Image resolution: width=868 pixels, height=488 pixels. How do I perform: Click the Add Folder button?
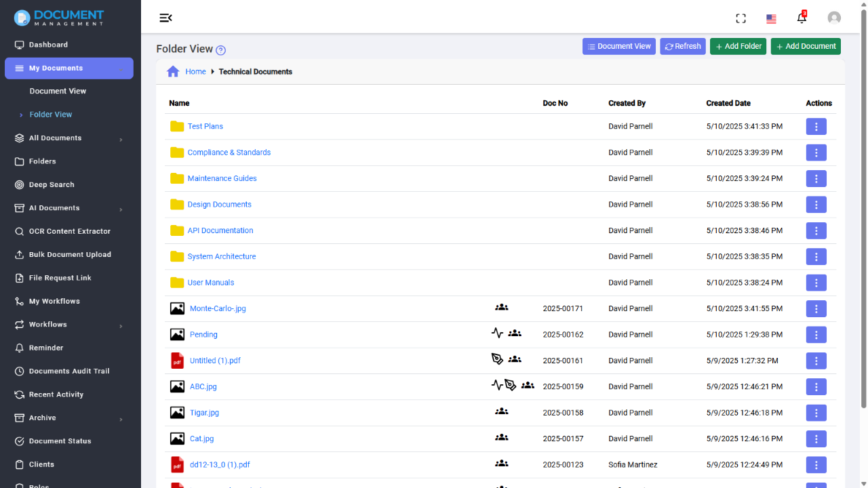(x=738, y=46)
